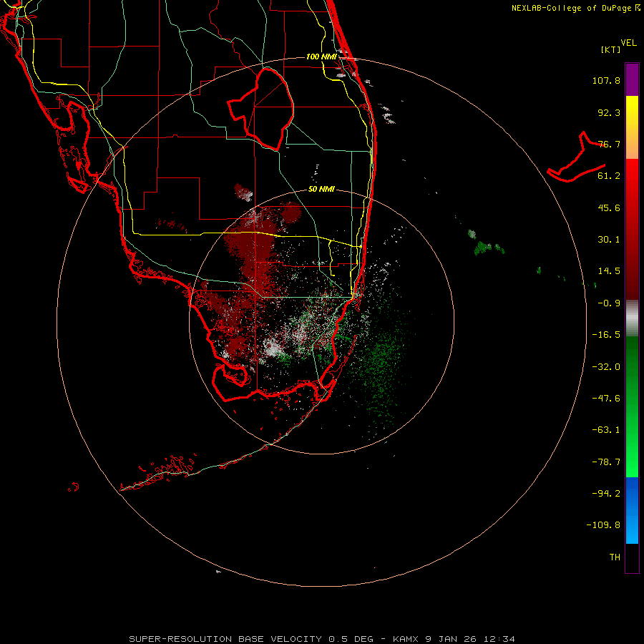Image resolution: width=644 pixels, height=644 pixels.
Task: Select the -109.8 velocity scale value
Action: [x=604, y=525]
